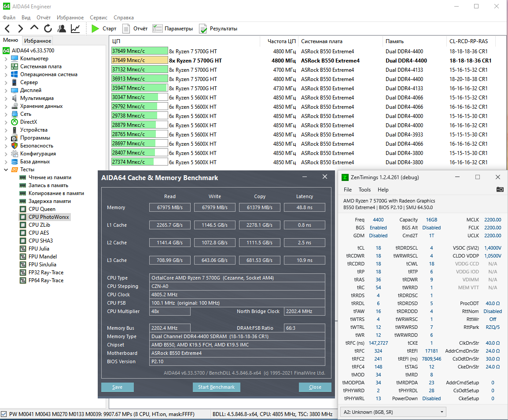Click the 27374 Мпкс/с result bar
The width and height of the screenshot is (508, 420).
[x=140, y=162]
